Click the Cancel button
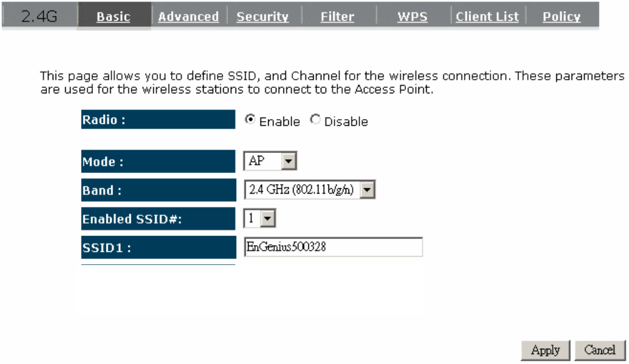The height and width of the screenshot is (364, 629). 600,350
